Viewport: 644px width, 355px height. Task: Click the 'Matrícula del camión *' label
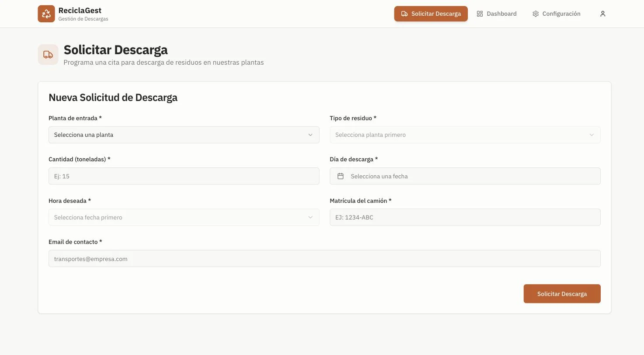click(361, 201)
